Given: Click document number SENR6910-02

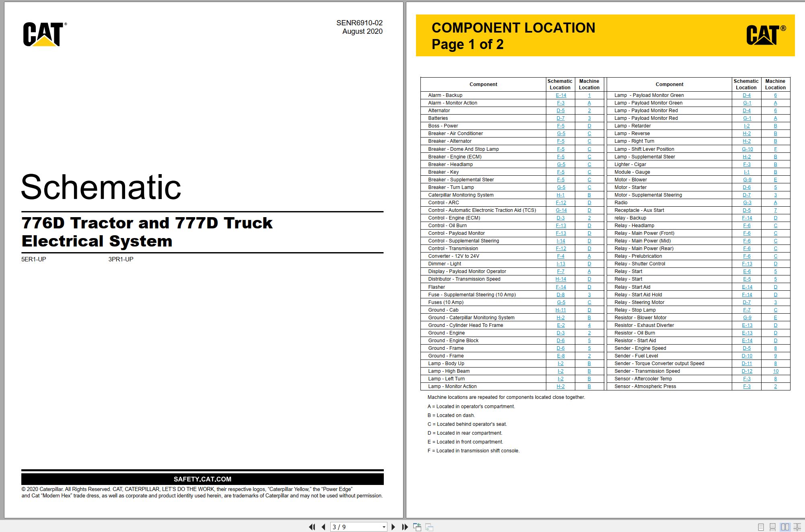Looking at the screenshot, I should (359, 23).
